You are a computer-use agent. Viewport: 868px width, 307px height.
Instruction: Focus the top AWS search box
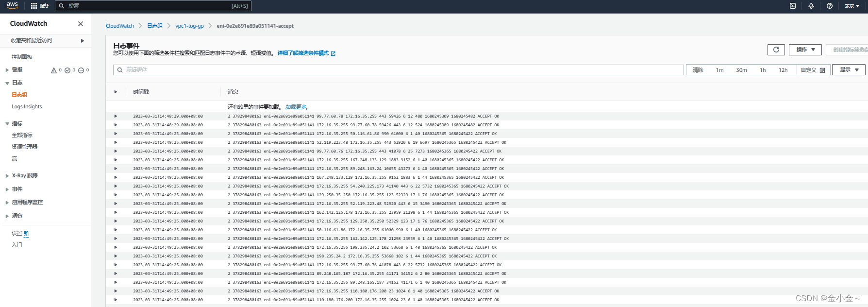click(153, 6)
